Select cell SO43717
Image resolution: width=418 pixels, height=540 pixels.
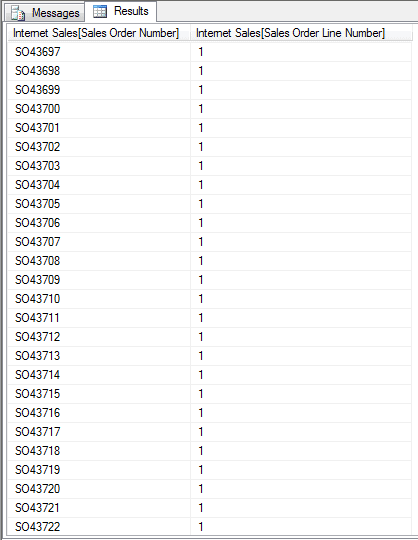tap(99, 432)
